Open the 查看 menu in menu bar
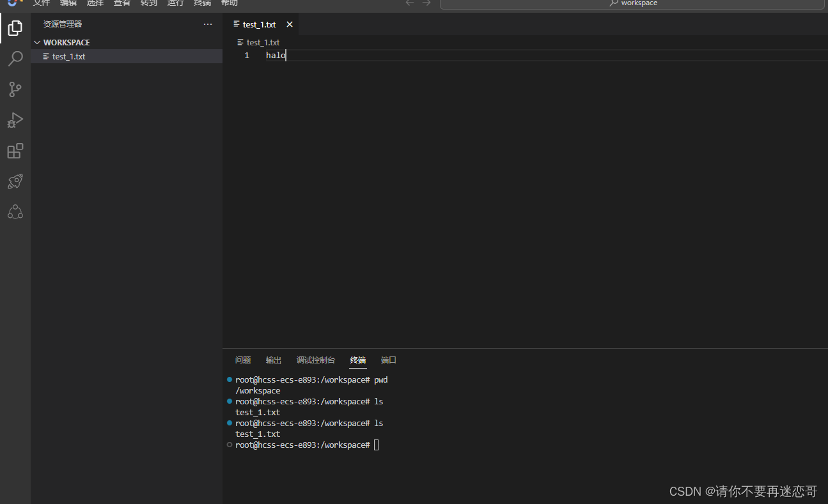 pos(122,3)
